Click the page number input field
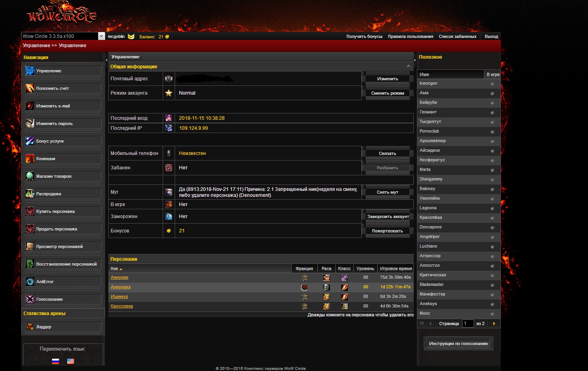 tap(468, 323)
